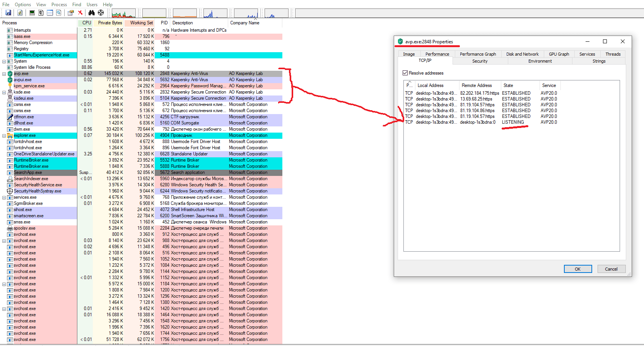Click the Save toolbar icon
644x346 pixels.
(x=8, y=13)
